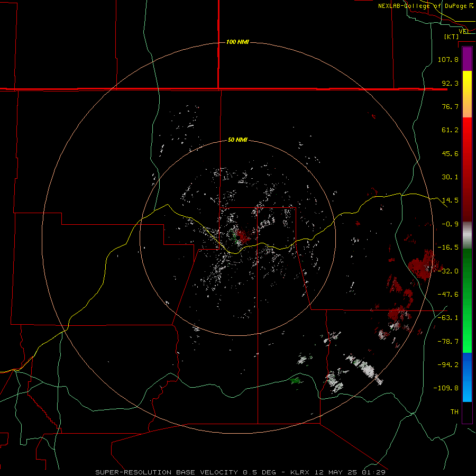Click the TH legend label
Viewport: 476px width, 476px height.
(454, 411)
